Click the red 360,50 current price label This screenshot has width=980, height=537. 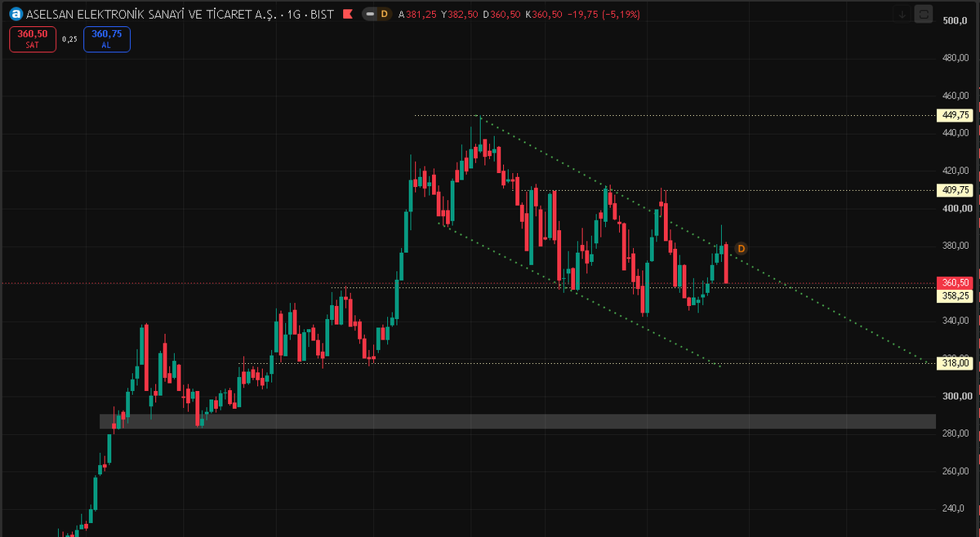pyautogui.click(x=954, y=283)
